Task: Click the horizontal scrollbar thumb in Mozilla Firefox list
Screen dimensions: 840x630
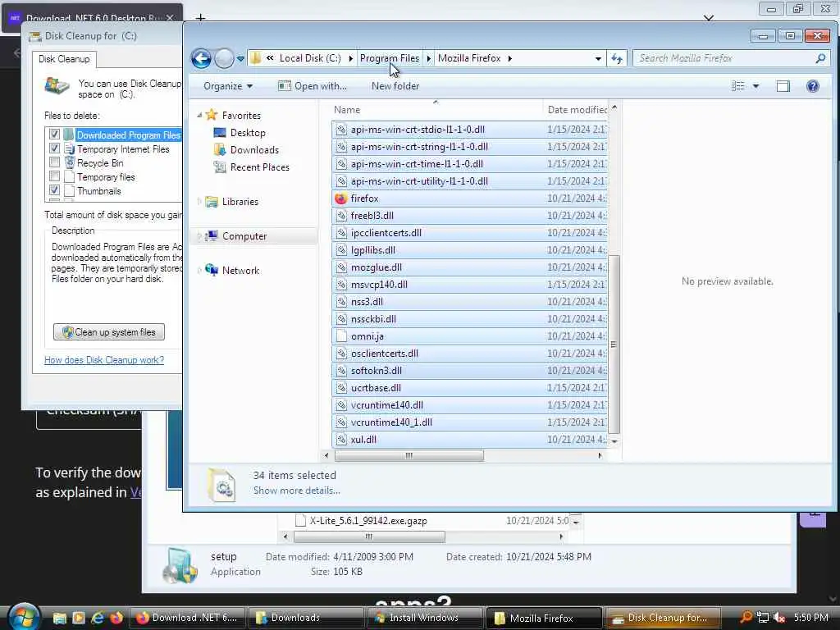Action: 409,456
